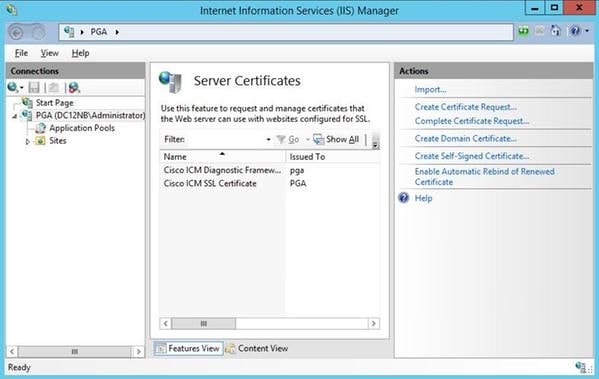
Task: Open the dropdown arrow beside toolbar Help icon
Action: (587, 31)
